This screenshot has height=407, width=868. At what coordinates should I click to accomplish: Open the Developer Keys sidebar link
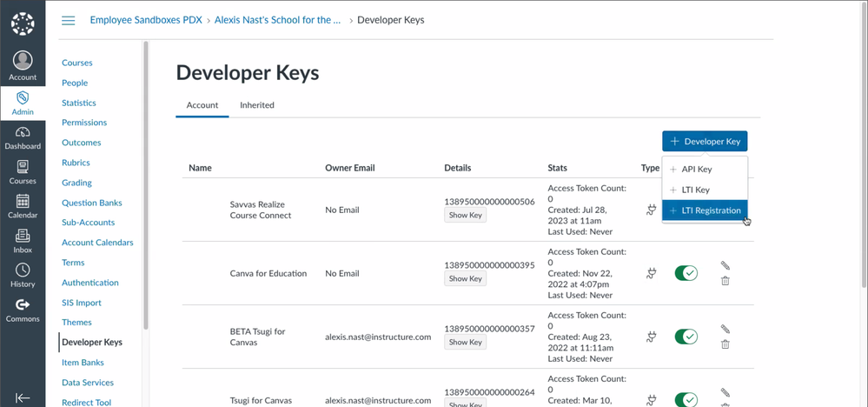(92, 343)
